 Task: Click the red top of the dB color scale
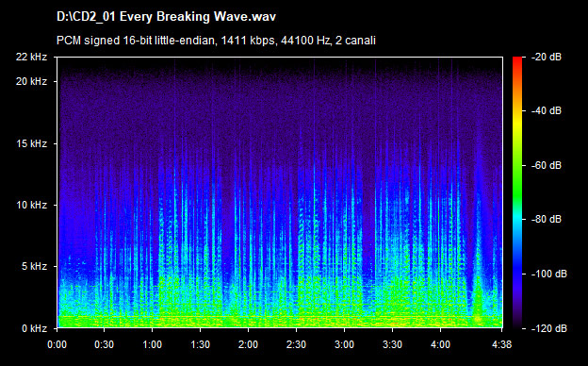pyautogui.click(x=517, y=60)
